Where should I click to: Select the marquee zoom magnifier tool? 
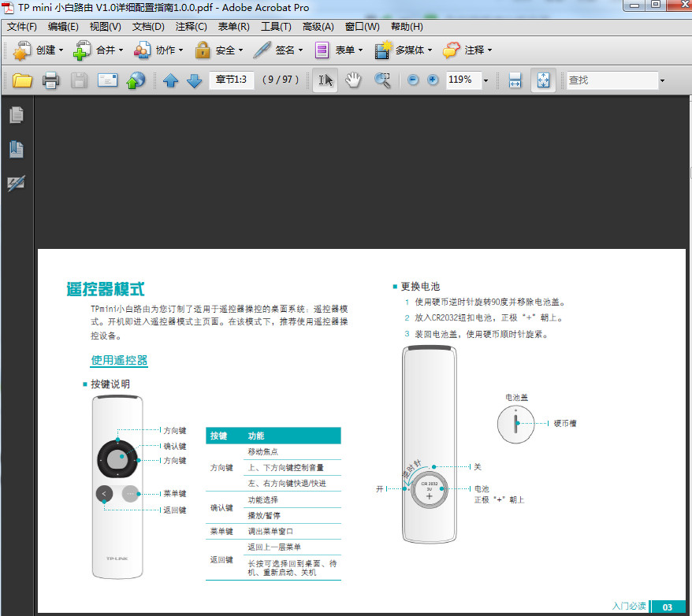point(382,80)
